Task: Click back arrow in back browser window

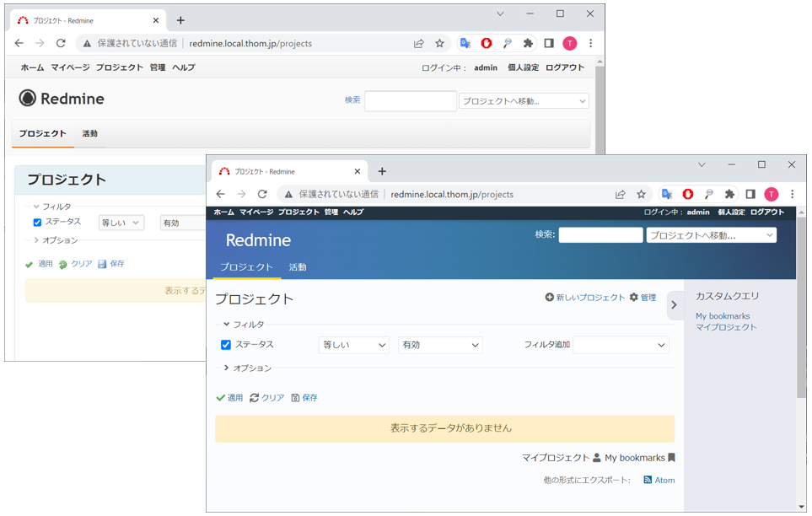Action: [x=19, y=44]
